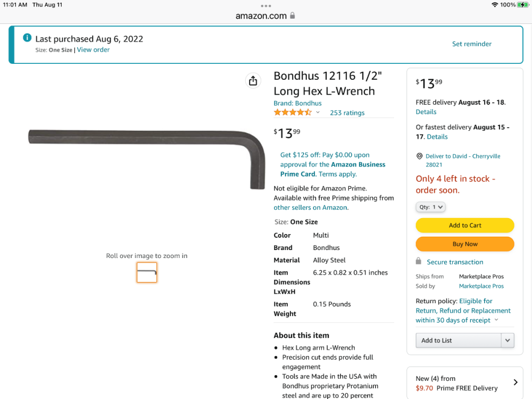532x399 pixels.
Task: Click the info icon in purchase banner
Action: tap(27, 38)
